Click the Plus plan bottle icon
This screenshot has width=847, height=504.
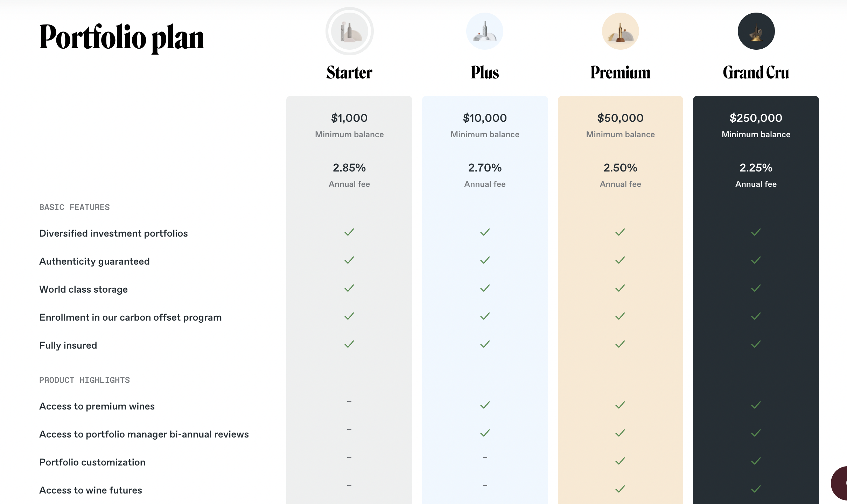click(485, 31)
